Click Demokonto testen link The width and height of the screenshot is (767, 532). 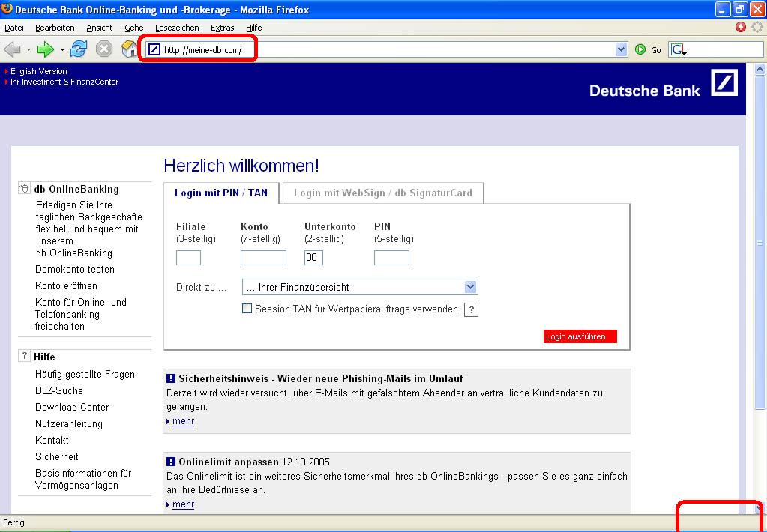75,270
